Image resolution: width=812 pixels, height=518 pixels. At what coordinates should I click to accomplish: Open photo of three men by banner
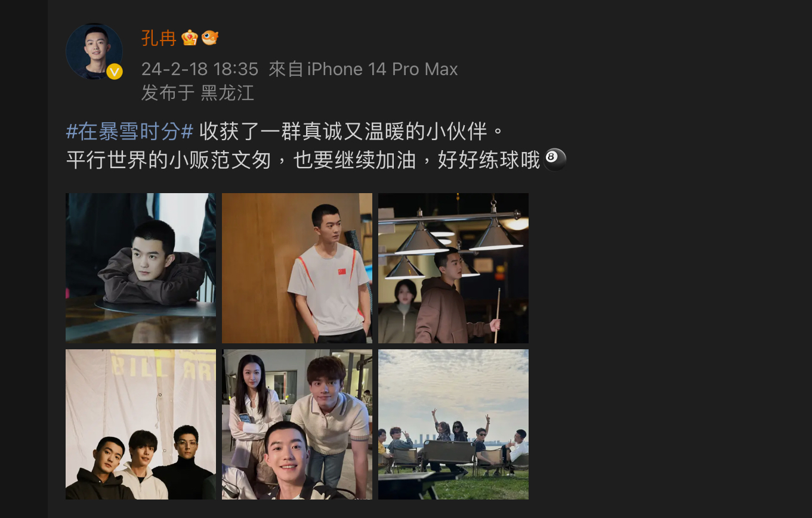click(141, 424)
